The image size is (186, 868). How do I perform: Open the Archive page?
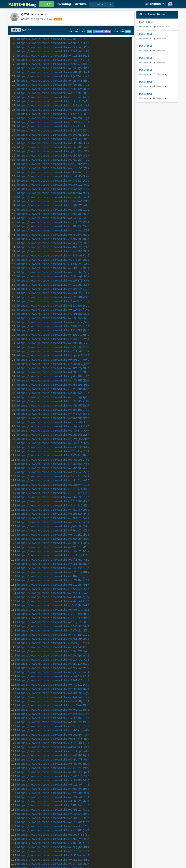click(x=81, y=4)
